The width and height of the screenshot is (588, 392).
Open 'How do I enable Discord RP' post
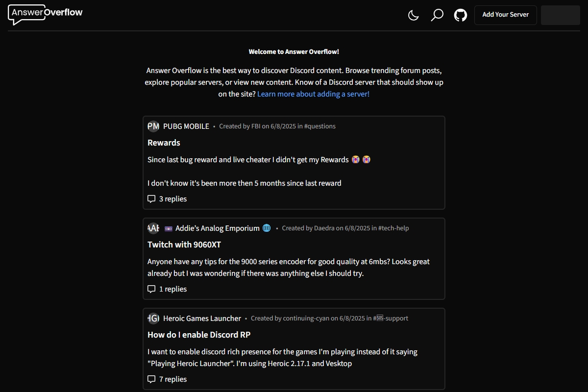[x=199, y=335]
